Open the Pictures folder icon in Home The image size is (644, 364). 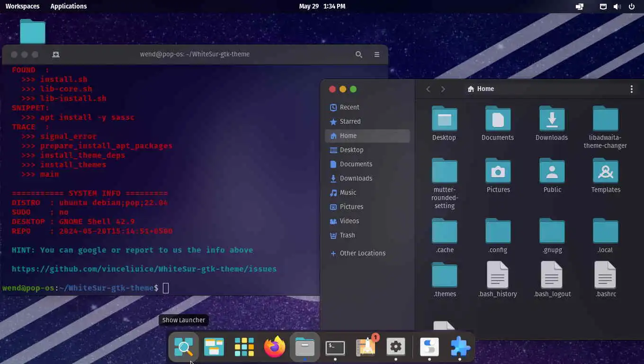click(x=498, y=171)
